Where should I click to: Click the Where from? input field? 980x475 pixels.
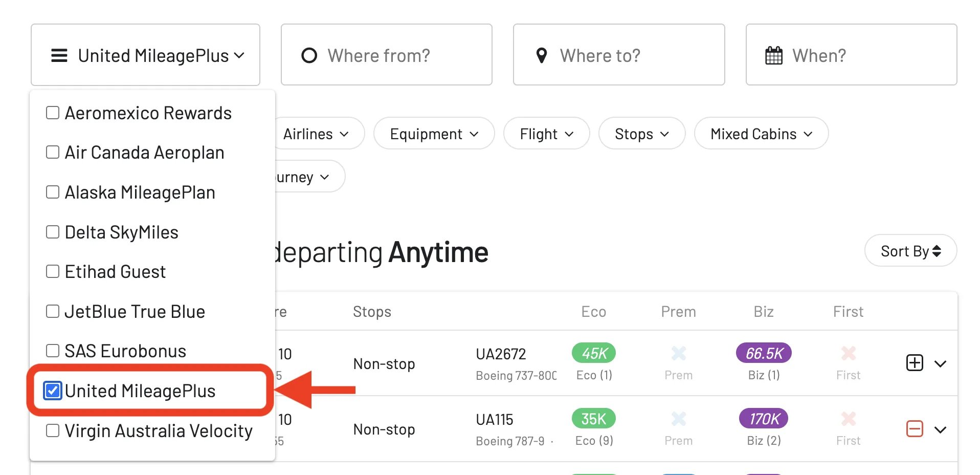coord(386,55)
